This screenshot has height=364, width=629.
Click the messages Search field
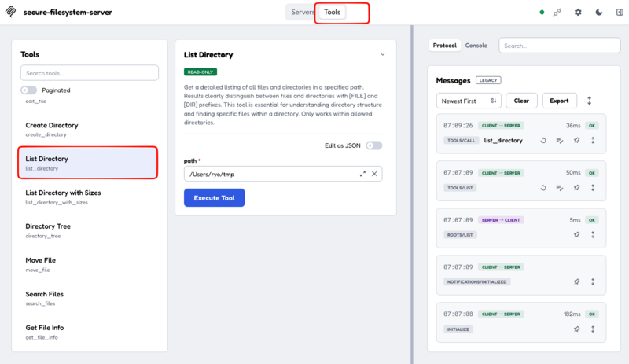pyautogui.click(x=559, y=46)
